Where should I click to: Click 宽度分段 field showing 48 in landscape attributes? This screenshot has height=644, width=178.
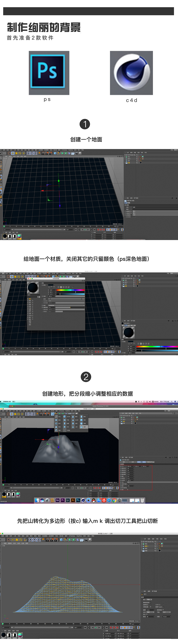(x=131, y=468)
